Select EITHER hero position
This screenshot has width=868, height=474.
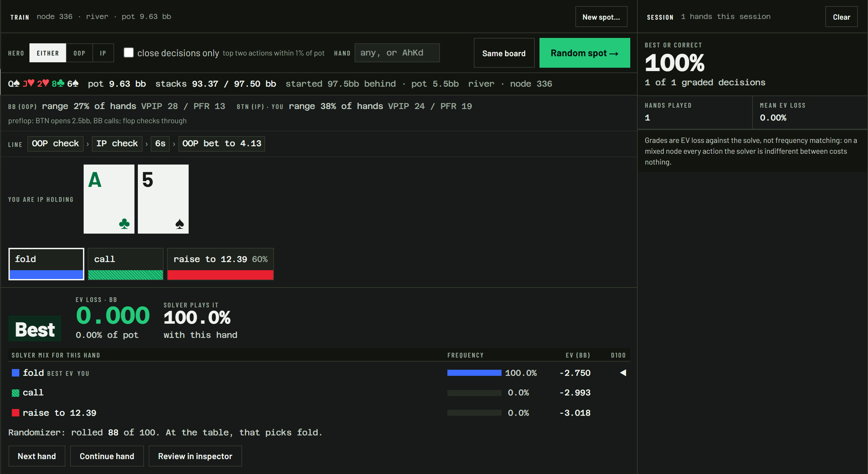48,53
